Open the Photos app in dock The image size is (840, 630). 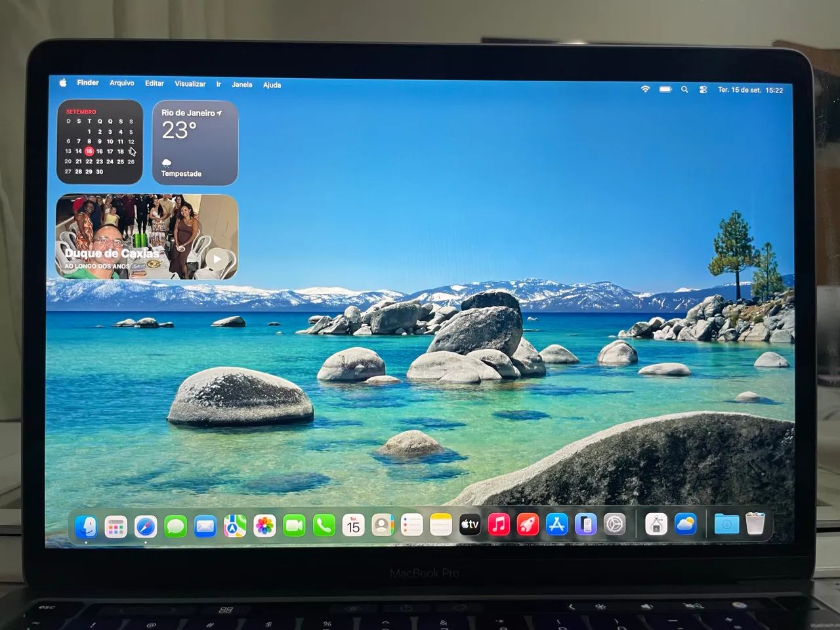point(264,526)
